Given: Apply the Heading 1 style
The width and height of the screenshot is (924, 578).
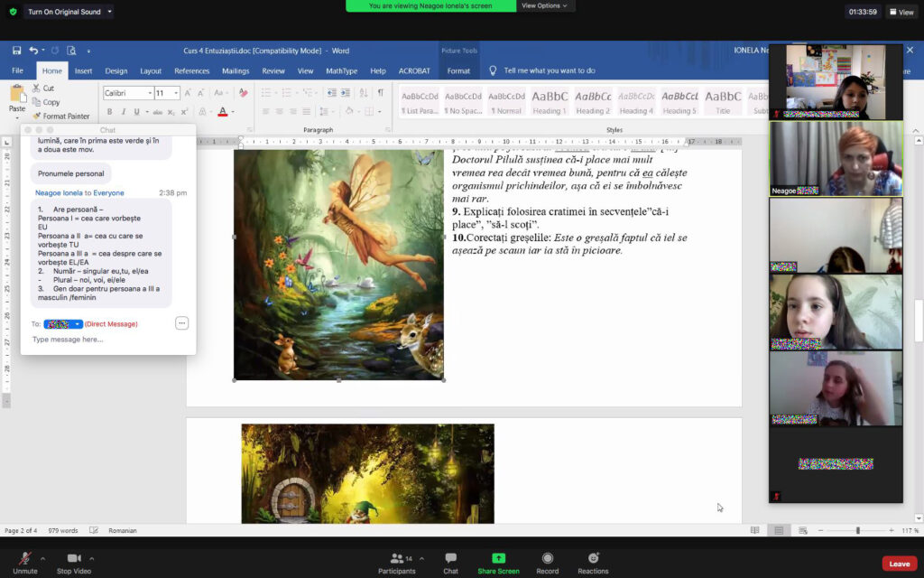Looking at the screenshot, I should (550, 101).
